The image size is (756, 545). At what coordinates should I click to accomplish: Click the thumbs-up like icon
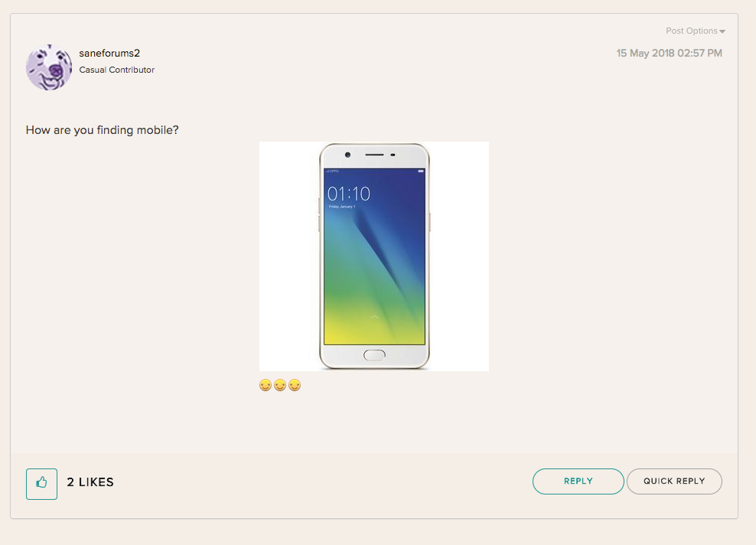point(41,484)
